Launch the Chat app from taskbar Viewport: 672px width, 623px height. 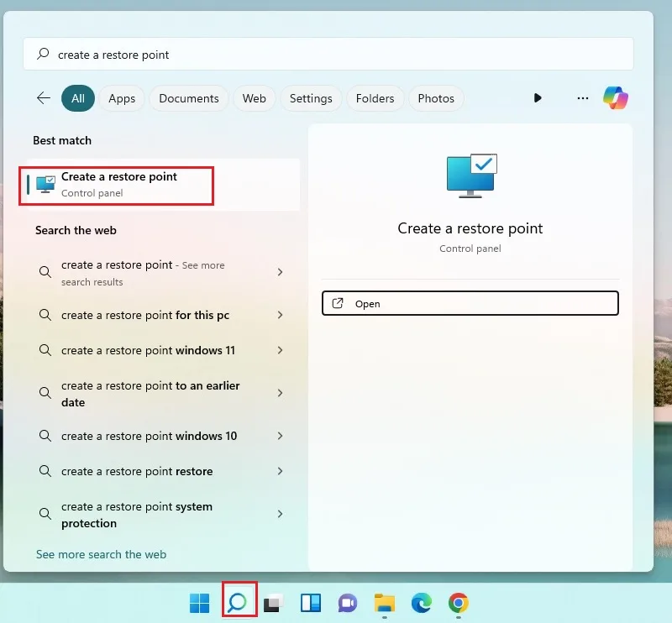click(348, 604)
